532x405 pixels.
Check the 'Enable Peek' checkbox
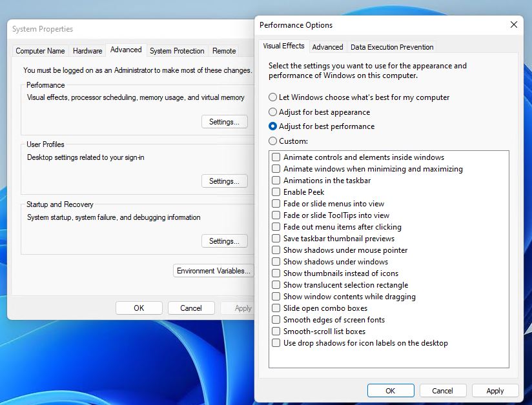(x=276, y=192)
